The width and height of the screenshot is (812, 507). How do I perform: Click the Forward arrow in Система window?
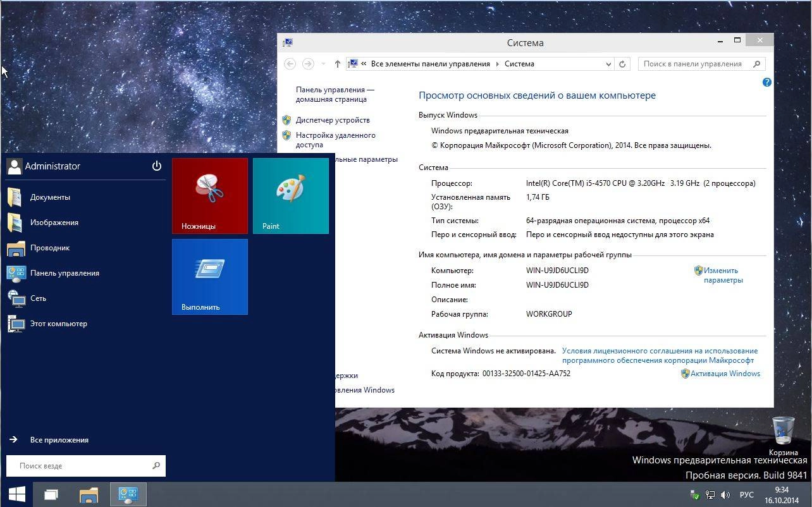[308, 64]
